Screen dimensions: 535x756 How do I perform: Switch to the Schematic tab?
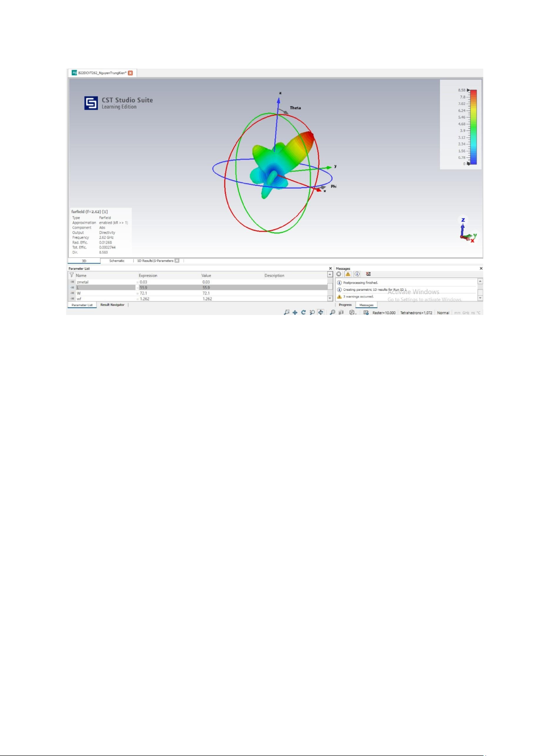coord(117,261)
